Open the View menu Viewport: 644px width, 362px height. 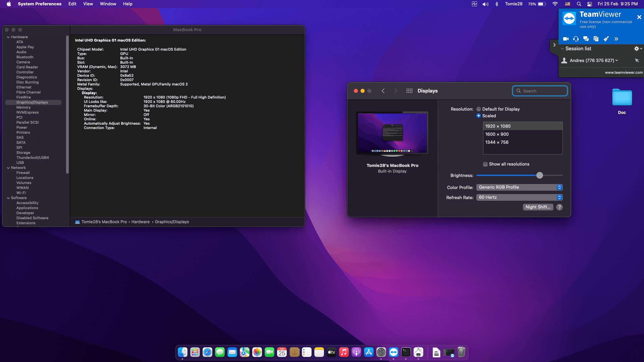(x=88, y=4)
